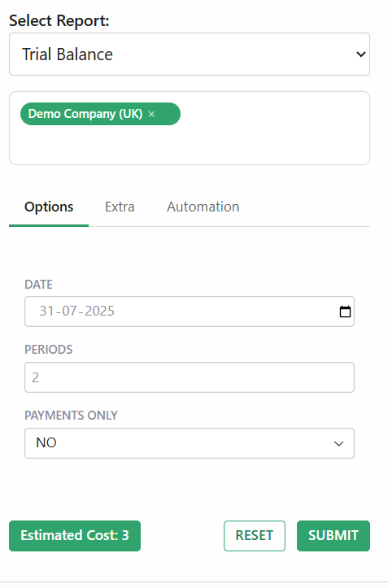Switch to the Extra tab
The width and height of the screenshot is (388, 588).
click(x=120, y=207)
